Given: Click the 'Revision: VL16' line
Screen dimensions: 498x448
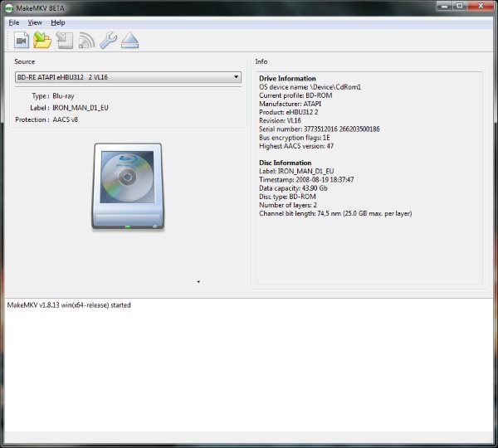Looking at the screenshot, I should pyautogui.click(x=280, y=120).
